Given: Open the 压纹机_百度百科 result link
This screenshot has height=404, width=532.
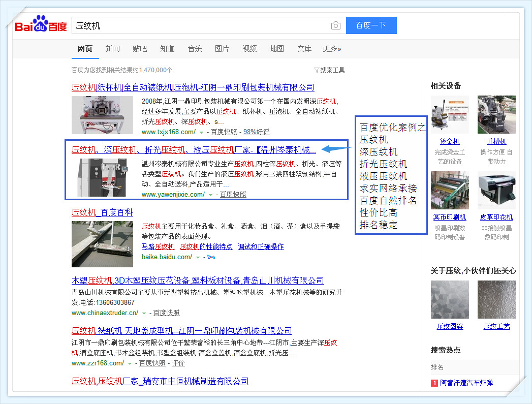Looking at the screenshot, I should click(x=102, y=212).
